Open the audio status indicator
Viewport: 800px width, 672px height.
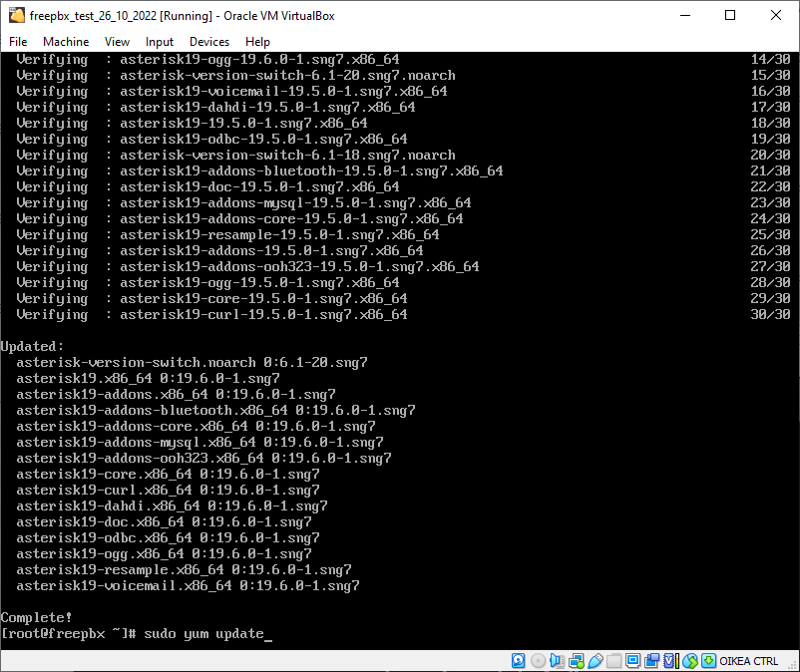(557, 661)
